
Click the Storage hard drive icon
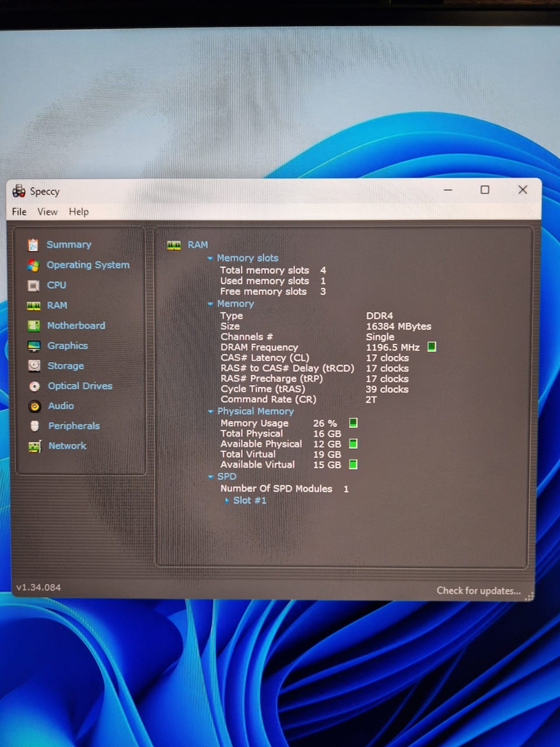pos(34,366)
